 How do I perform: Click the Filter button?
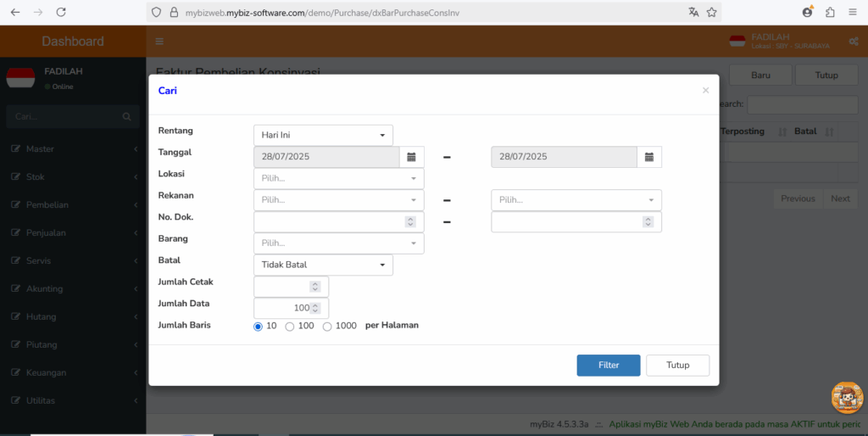(609, 365)
